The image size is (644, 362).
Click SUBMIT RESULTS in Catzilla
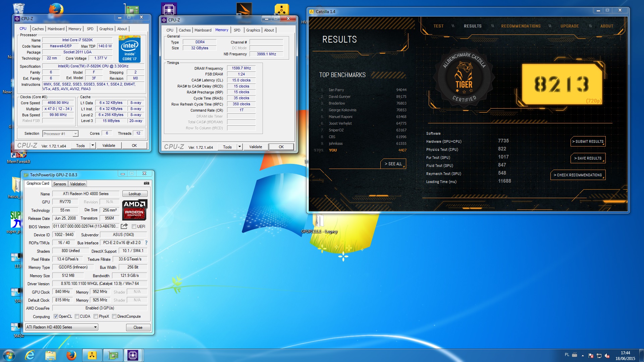588,141
